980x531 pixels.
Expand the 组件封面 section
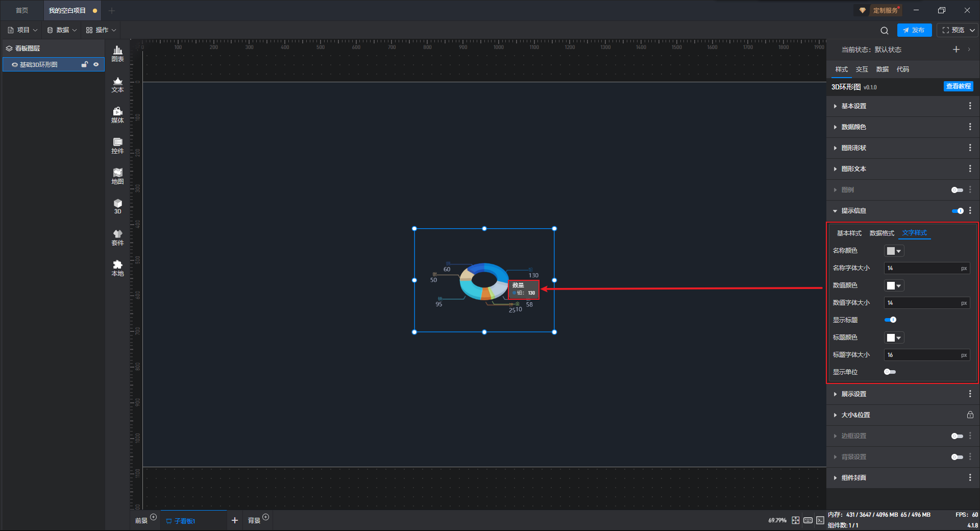(x=835, y=478)
